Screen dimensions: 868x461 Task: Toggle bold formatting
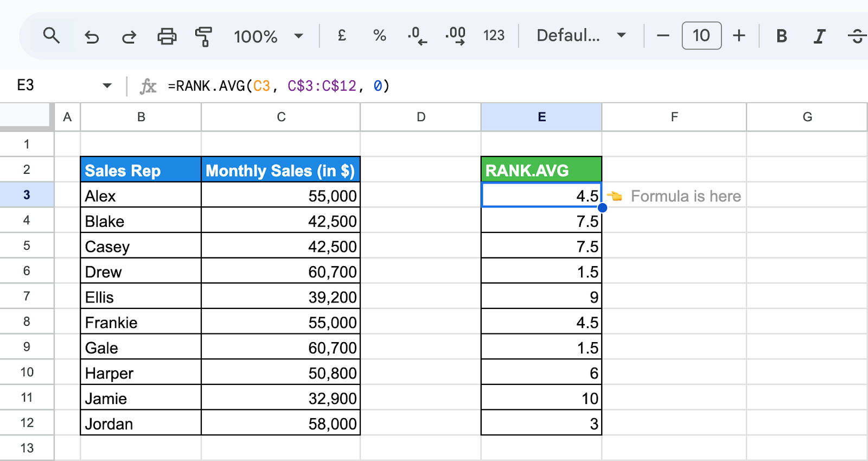(x=782, y=36)
